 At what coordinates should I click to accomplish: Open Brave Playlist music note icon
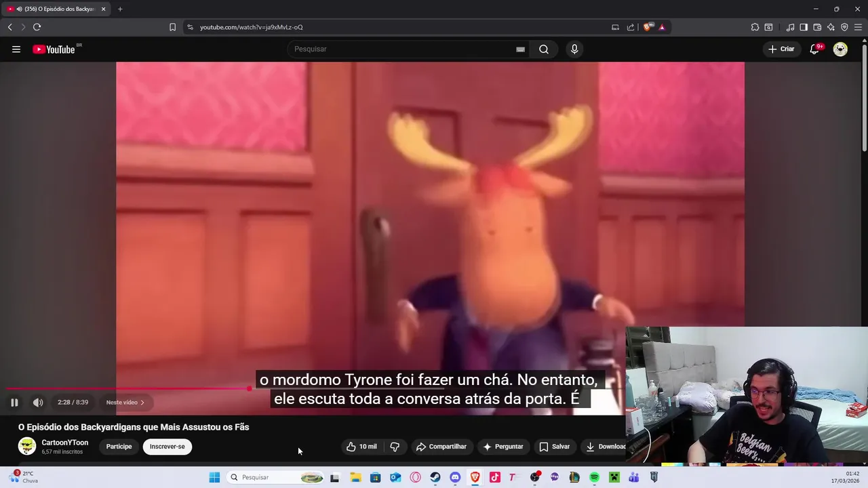[x=790, y=27]
